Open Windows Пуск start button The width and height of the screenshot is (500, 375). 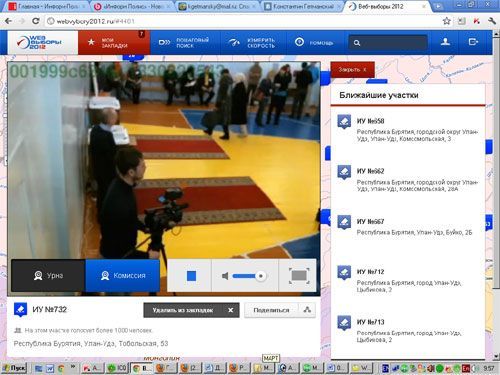coord(14,368)
